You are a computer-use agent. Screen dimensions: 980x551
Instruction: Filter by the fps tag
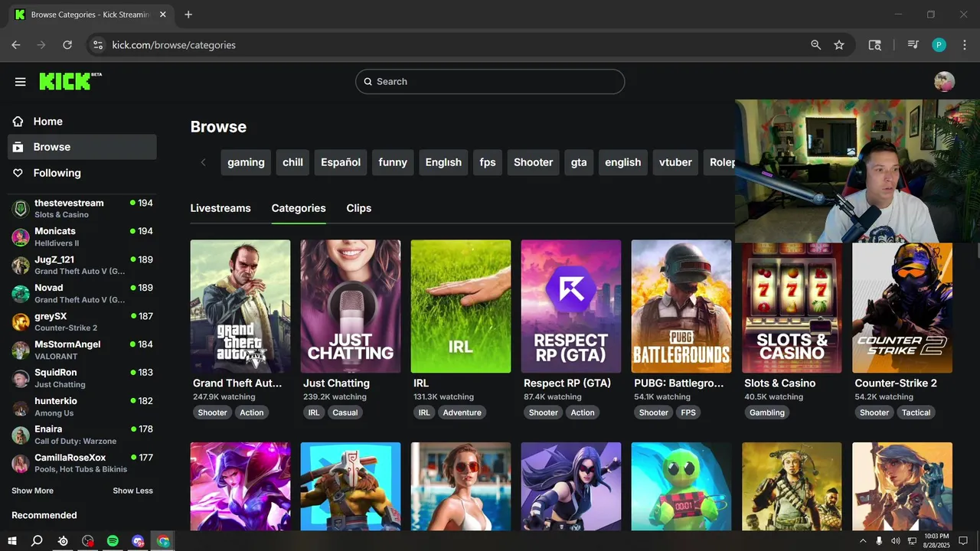(488, 162)
